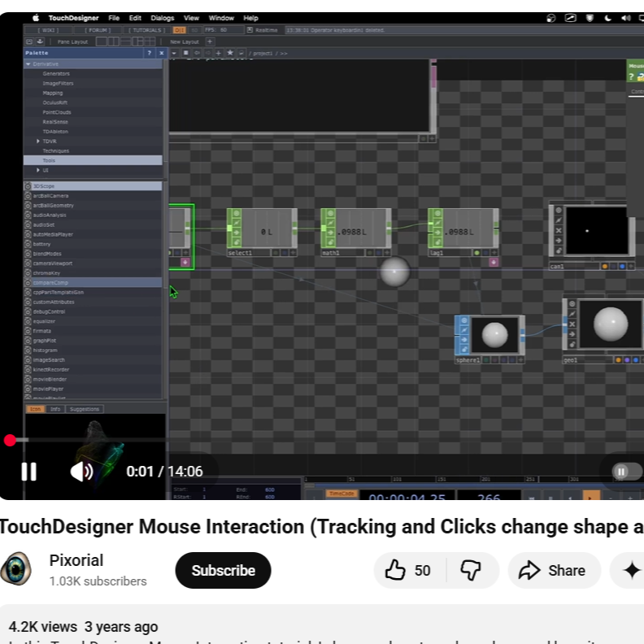
Task: Click the red progress scrubber on the seek bar
Action: pyautogui.click(x=10, y=440)
